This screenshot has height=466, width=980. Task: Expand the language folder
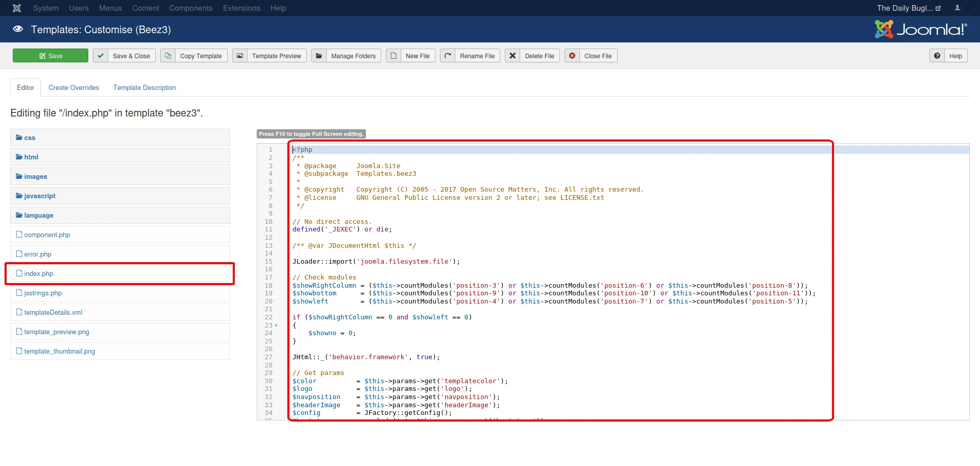point(38,216)
